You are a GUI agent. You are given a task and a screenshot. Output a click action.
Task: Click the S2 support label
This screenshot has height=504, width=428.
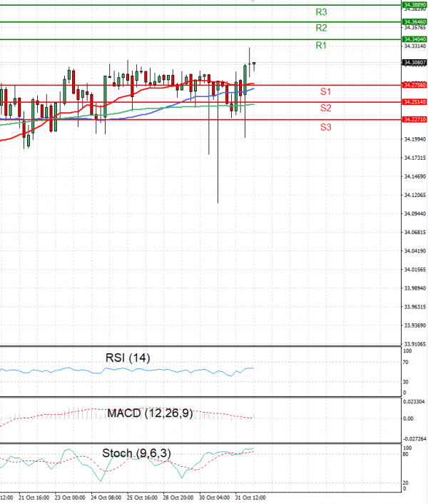coord(325,108)
